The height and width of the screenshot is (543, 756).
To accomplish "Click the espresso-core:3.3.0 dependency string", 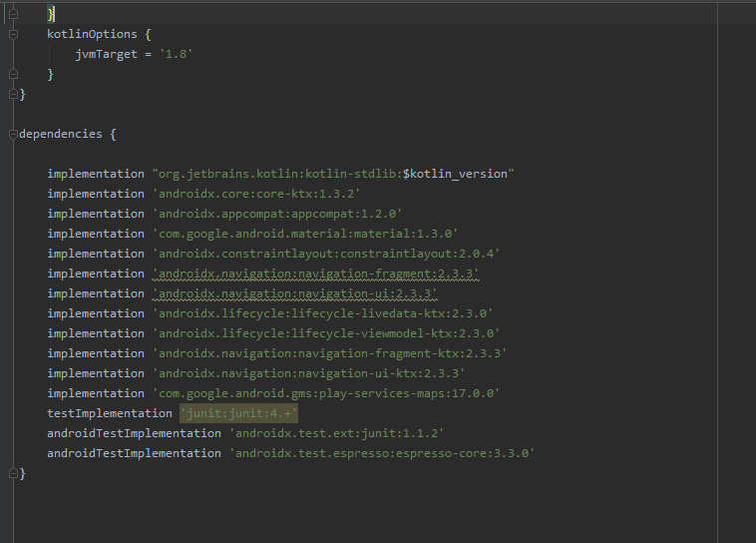I will tap(382, 453).
